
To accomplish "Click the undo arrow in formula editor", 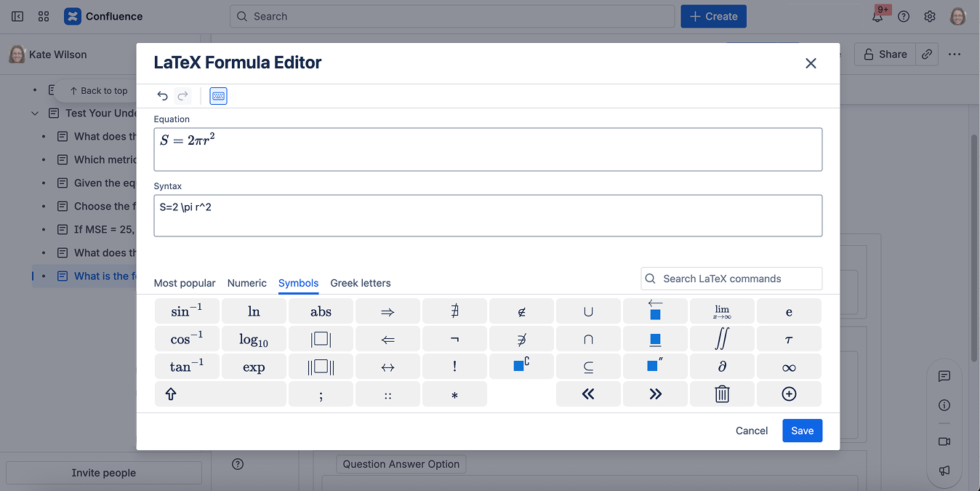I will tap(163, 96).
